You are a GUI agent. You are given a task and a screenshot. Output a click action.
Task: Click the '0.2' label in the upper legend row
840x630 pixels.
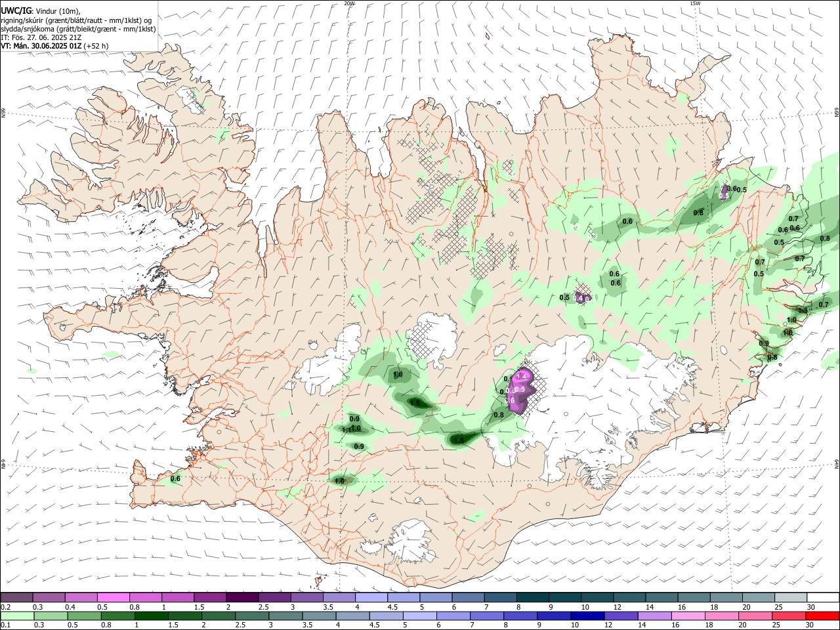point(5,607)
